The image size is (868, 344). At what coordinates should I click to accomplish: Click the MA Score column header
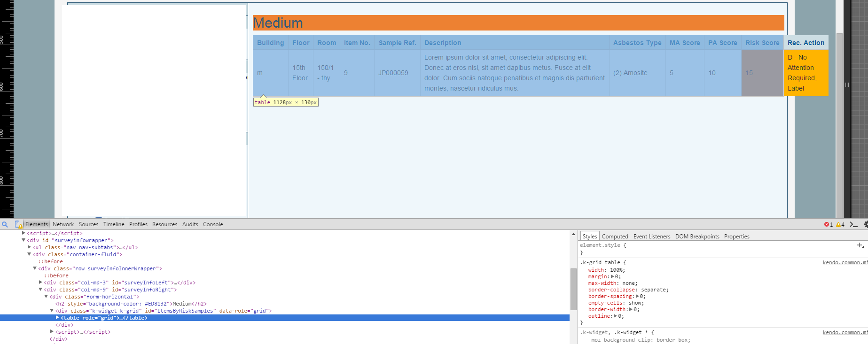[x=685, y=43]
